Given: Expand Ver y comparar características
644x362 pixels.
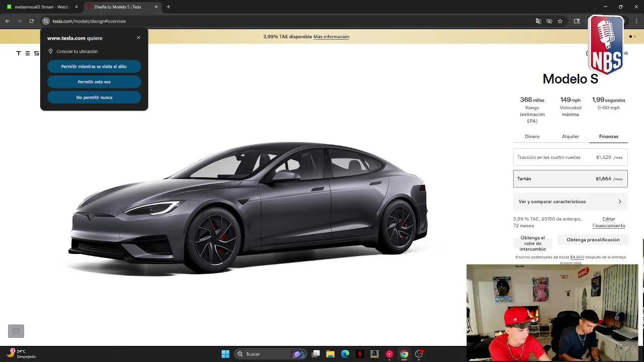Looking at the screenshot, I should pyautogui.click(x=571, y=202).
